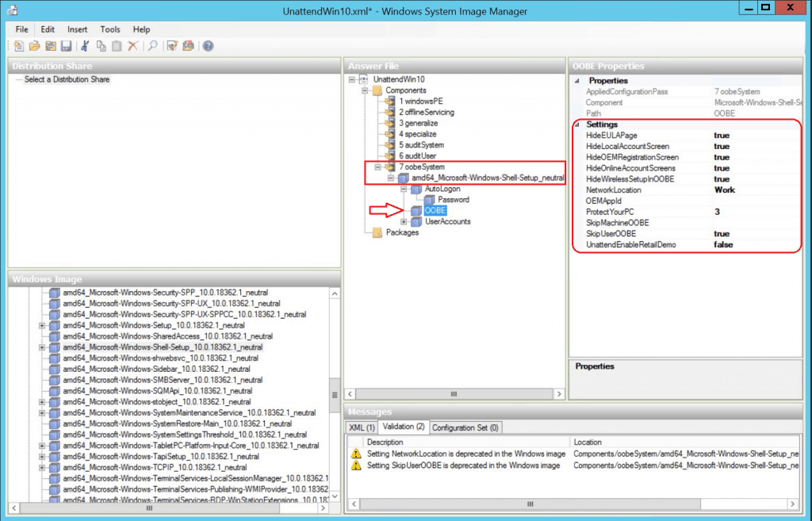This screenshot has width=812, height=521.
Task: Edit the NetworkLocation value Work
Action: click(x=756, y=190)
